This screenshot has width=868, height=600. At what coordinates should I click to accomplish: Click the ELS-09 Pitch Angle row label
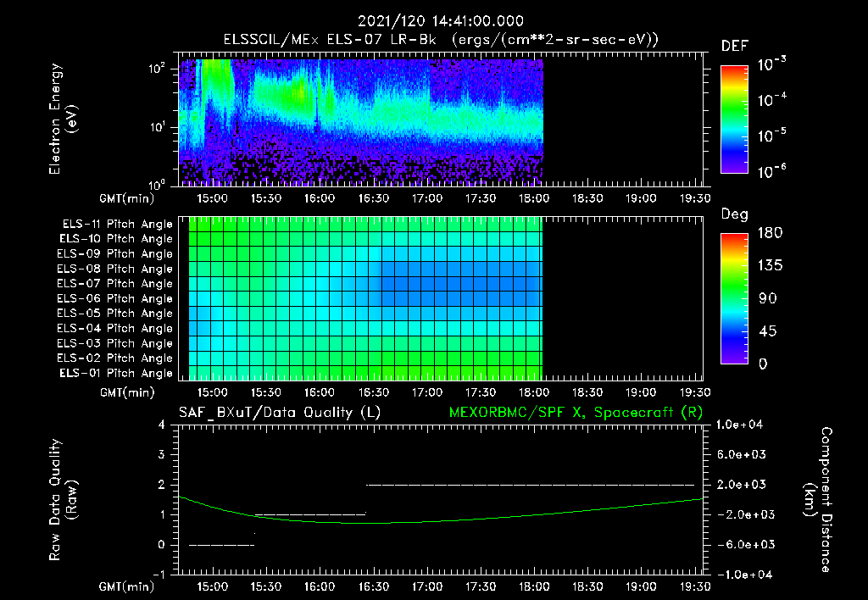[115, 254]
